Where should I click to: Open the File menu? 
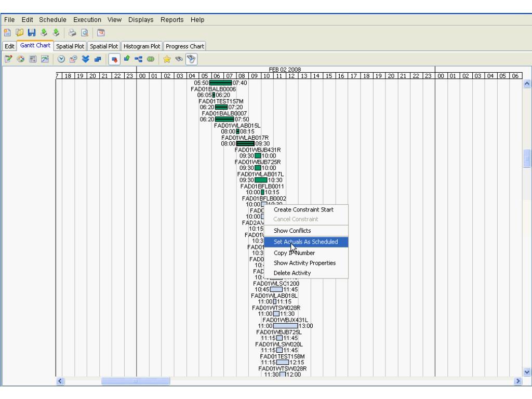(x=9, y=20)
